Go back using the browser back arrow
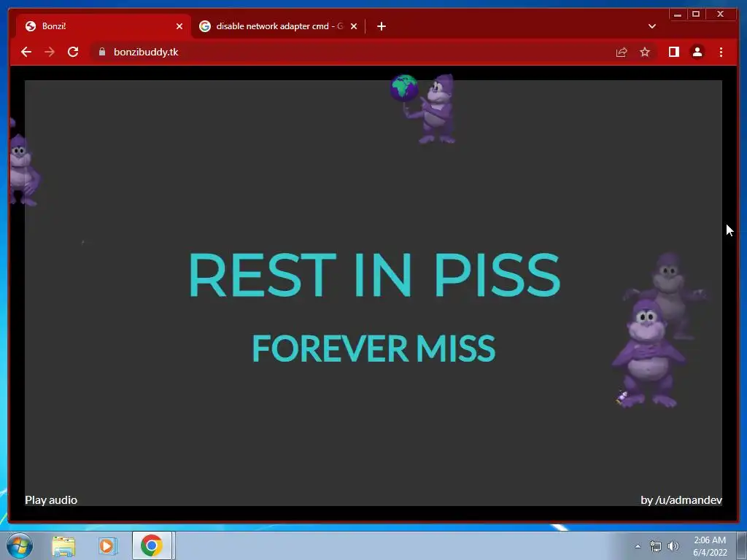The image size is (747, 560). point(26,52)
